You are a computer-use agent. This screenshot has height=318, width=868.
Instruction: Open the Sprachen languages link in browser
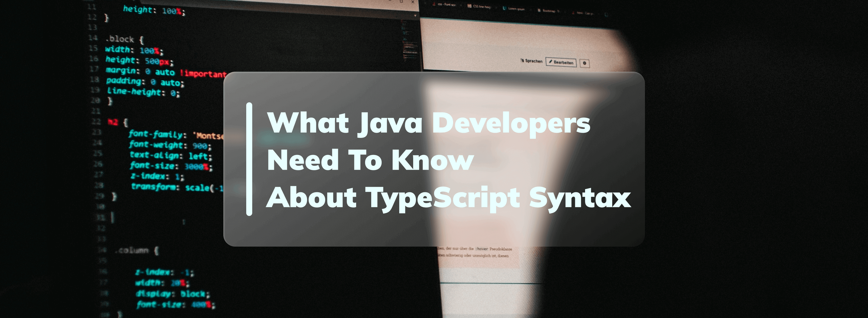[x=532, y=61]
